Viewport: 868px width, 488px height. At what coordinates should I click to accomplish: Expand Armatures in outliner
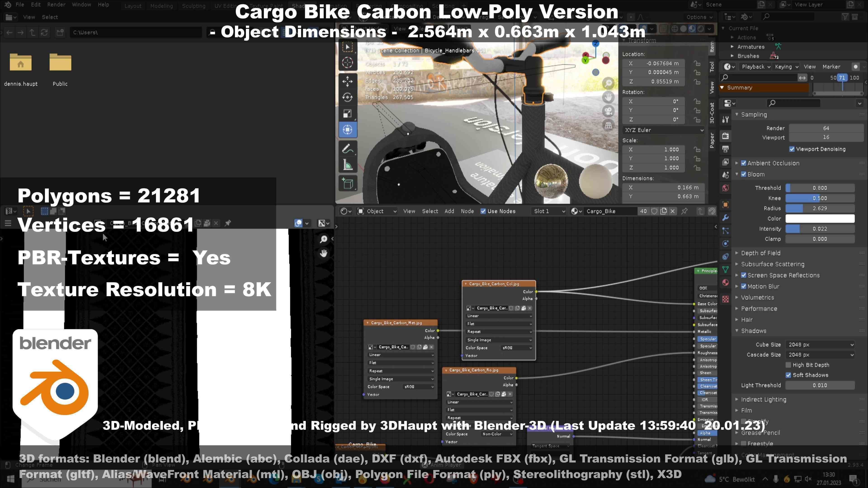point(732,47)
